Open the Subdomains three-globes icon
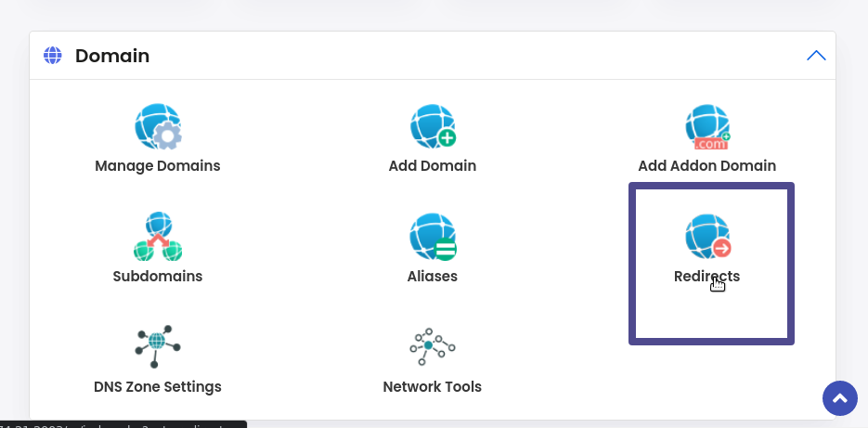 tap(158, 236)
